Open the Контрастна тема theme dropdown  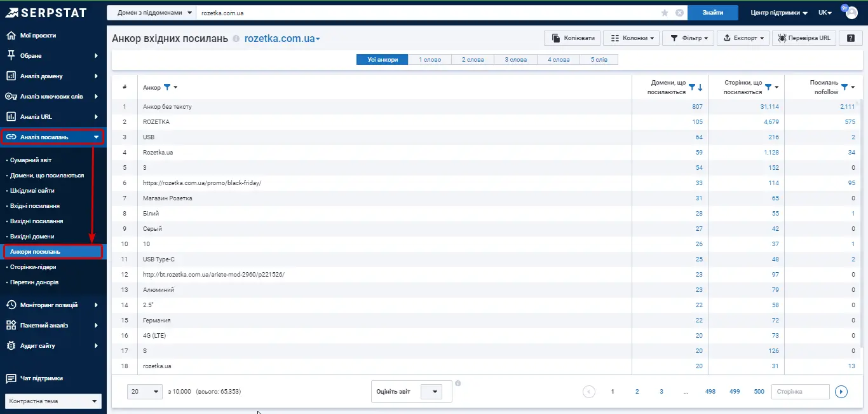point(53,401)
